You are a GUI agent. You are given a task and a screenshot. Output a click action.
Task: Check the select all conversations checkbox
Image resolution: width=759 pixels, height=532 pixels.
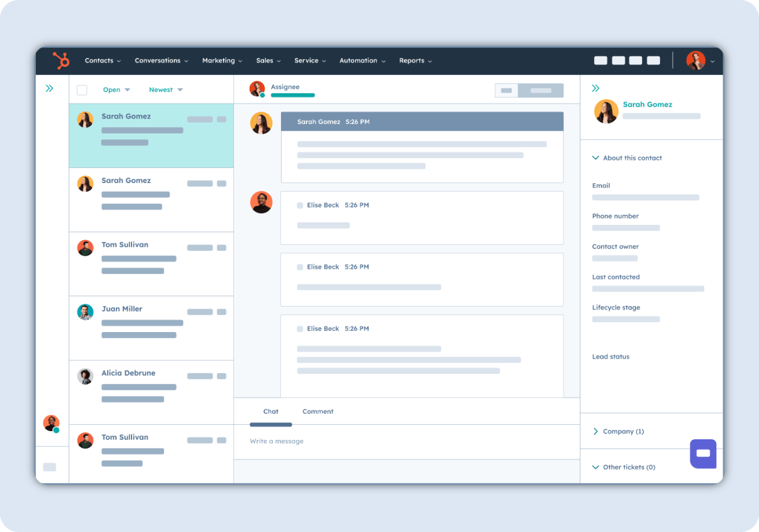(x=82, y=90)
